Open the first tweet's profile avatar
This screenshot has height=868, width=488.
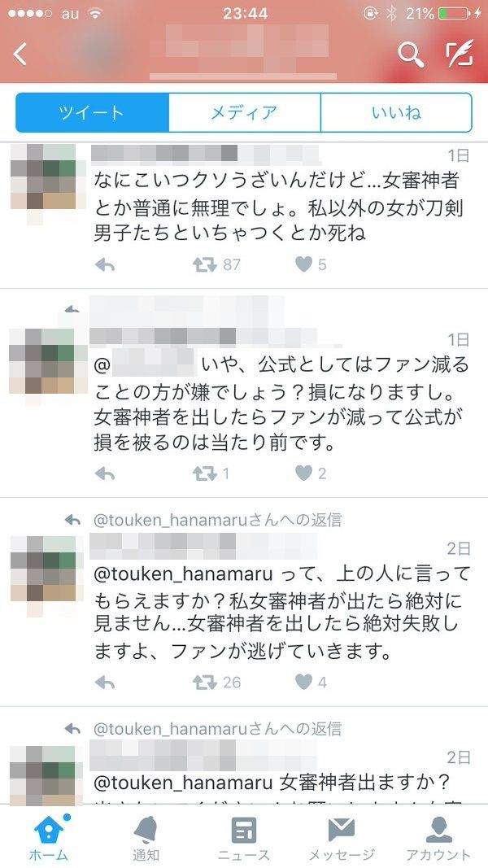43,177
